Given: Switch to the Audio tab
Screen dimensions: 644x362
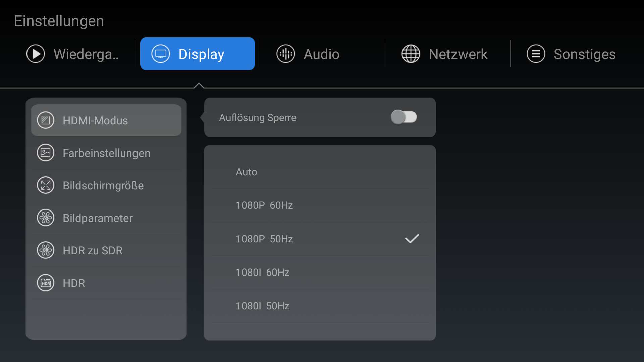Looking at the screenshot, I should 321,54.
